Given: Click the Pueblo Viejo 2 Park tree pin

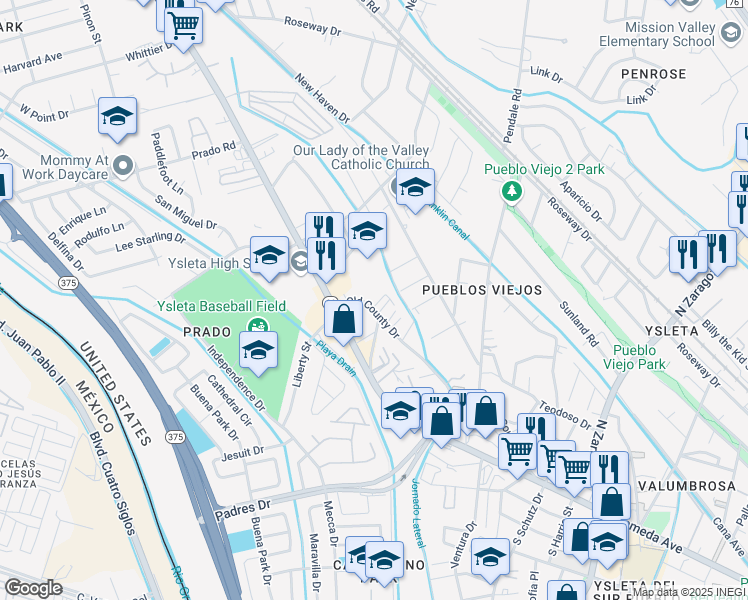Looking at the screenshot, I should tap(511, 192).
